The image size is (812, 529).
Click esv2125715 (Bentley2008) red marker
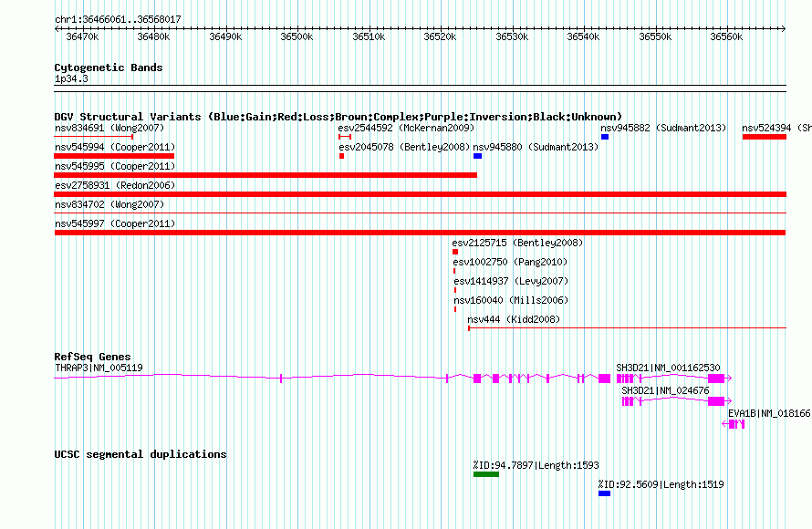coord(455,252)
